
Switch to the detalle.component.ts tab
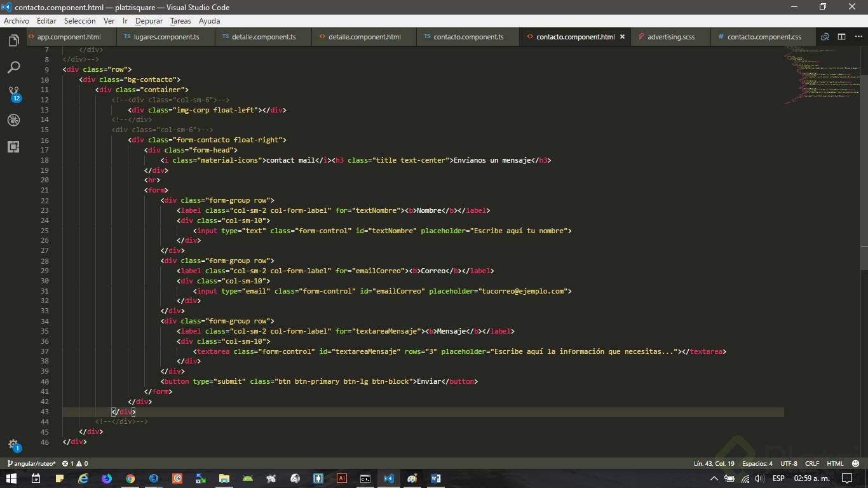tap(263, 37)
